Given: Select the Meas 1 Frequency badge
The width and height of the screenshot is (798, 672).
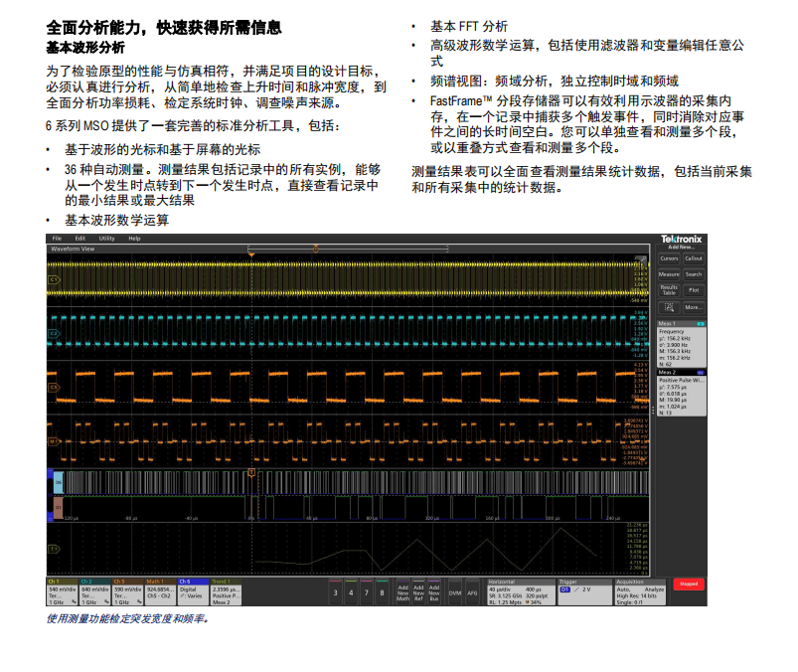Looking at the screenshot, I should (x=681, y=344).
